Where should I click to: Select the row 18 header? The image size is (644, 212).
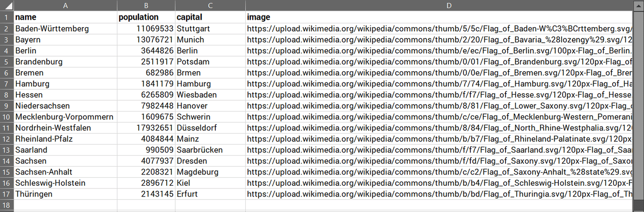point(7,205)
